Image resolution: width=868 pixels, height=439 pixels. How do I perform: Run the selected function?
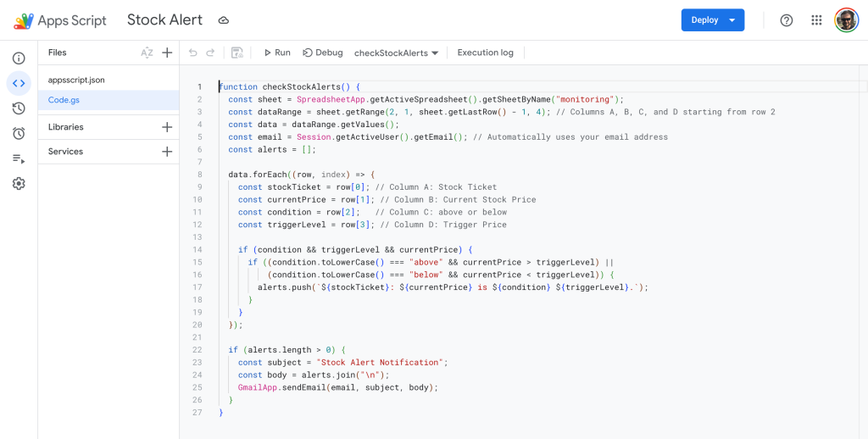pos(276,53)
